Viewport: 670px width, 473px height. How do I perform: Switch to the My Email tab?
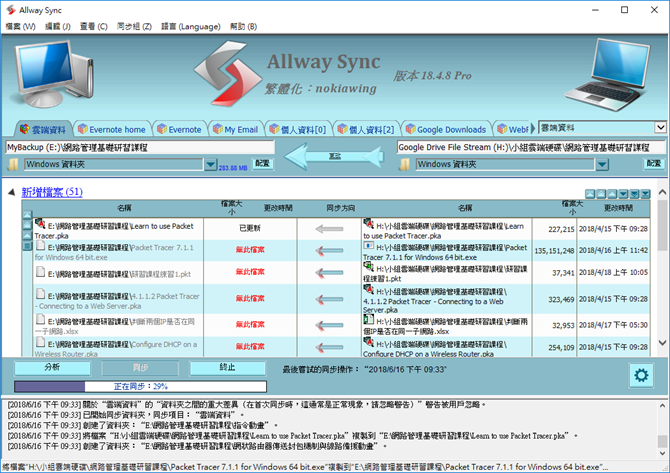(x=236, y=129)
